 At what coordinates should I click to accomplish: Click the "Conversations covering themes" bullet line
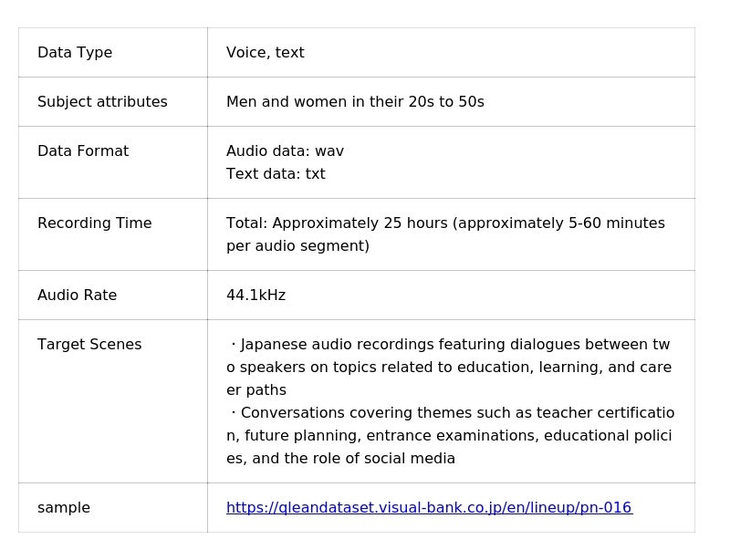(x=453, y=413)
